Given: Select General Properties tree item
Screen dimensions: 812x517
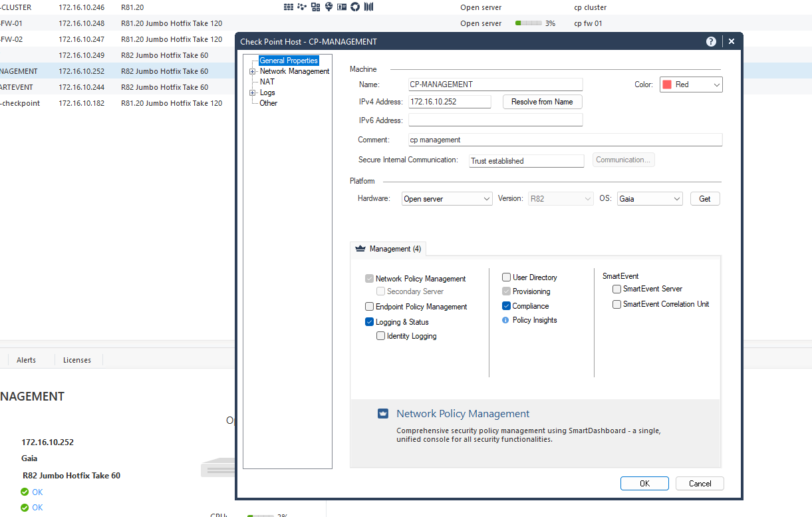Looking at the screenshot, I should (289, 61).
